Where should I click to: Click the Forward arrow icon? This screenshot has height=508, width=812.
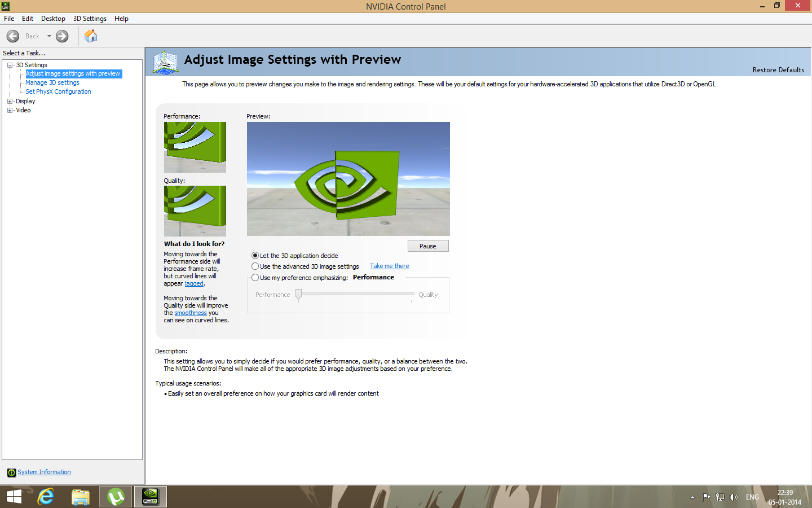62,36
